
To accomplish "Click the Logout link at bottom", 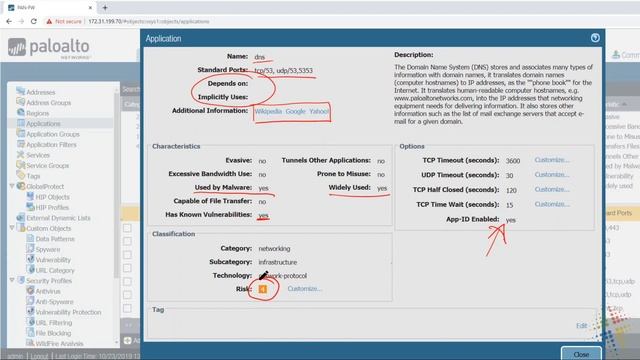I will pos(39,356).
